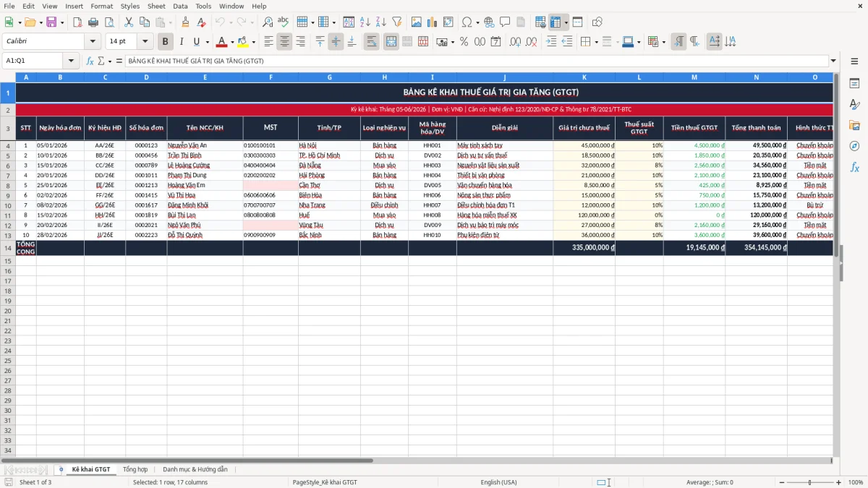Expand the formula bar arrow
868x488 pixels.
pos(833,61)
